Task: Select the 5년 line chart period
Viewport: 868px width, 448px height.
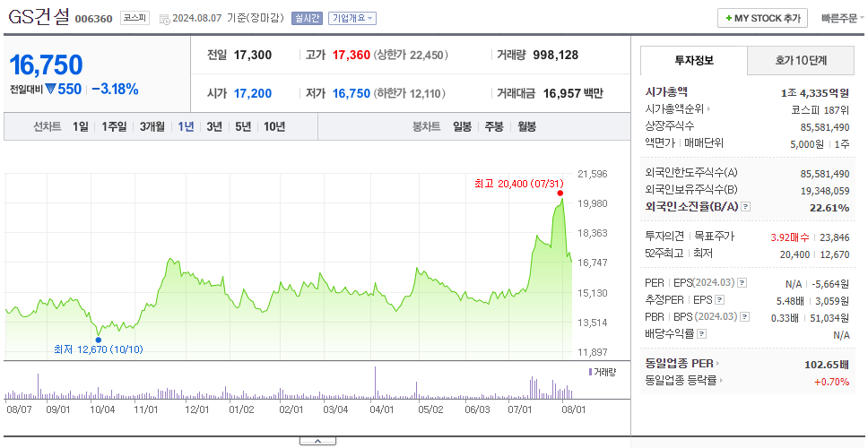Action: [243, 126]
